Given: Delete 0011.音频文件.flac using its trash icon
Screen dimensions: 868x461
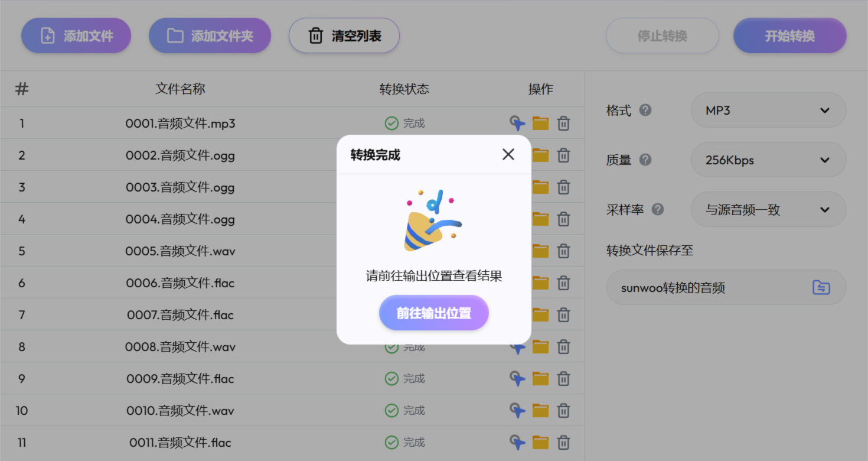Looking at the screenshot, I should [563, 442].
